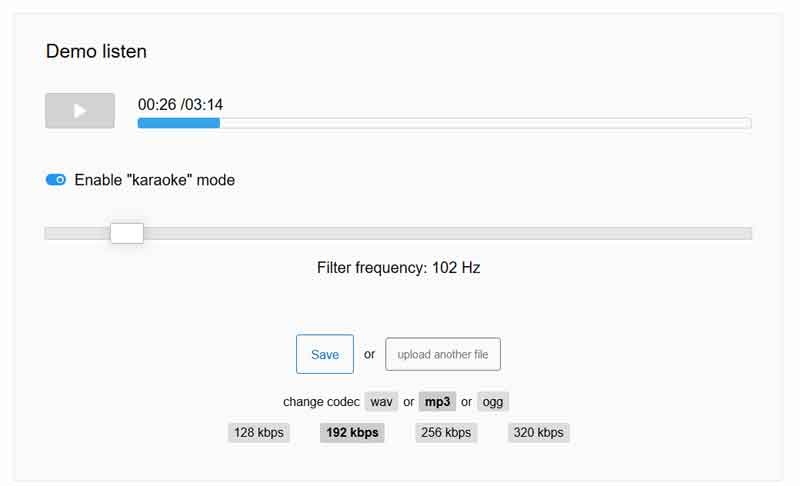Viewport: 800px width, 486px height.
Task: Click the "Filter frequency: 102 Hz" readout
Action: click(x=398, y=268)
